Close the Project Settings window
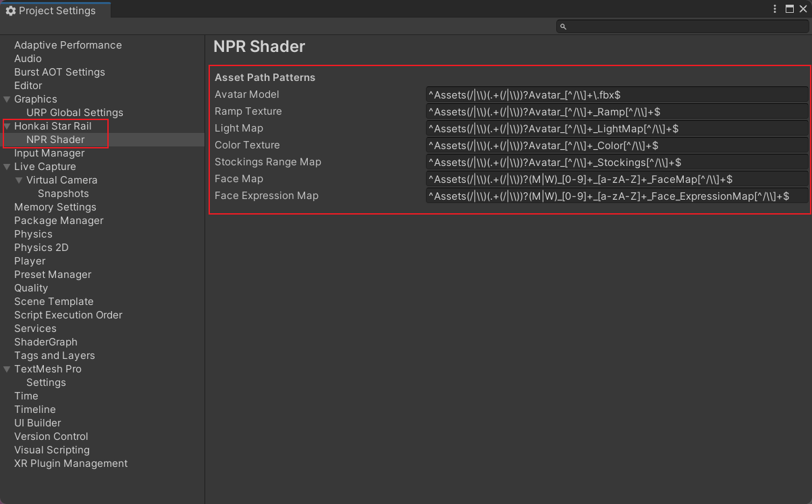 [803, 9]
